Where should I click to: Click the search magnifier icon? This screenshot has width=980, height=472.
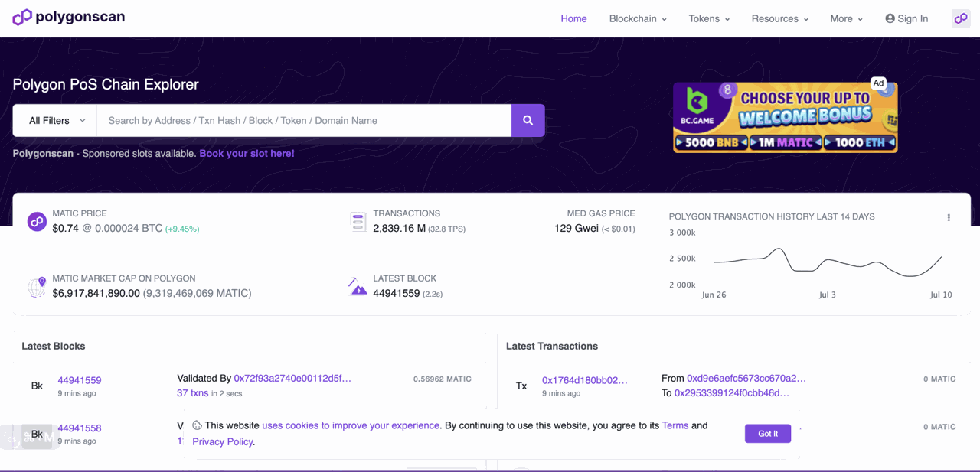point(527,120)
